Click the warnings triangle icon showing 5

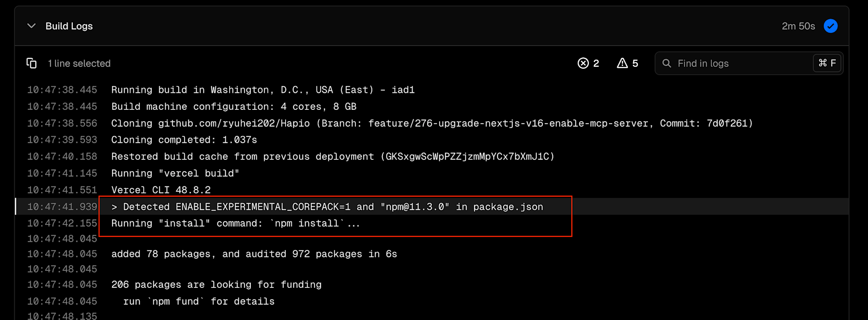(x=622, y=63)
